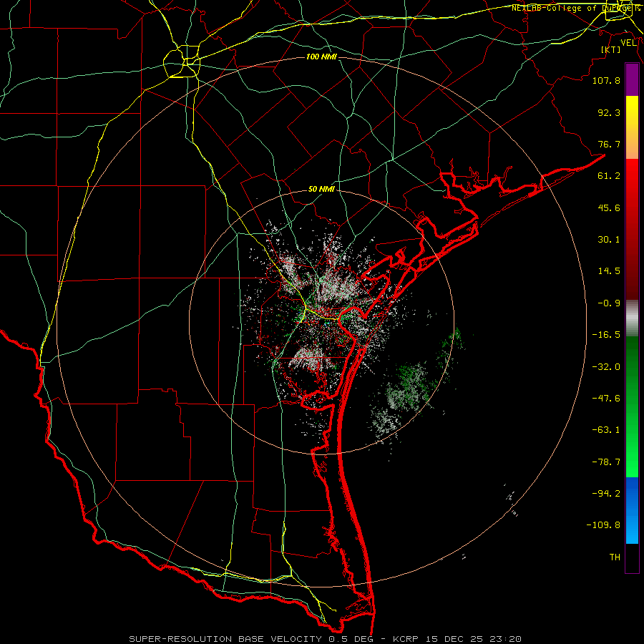Image resolution: width=644 pixels, height=644 pixels.
Task: Click the 45.6 legend value
Action: tap(609, 208)
